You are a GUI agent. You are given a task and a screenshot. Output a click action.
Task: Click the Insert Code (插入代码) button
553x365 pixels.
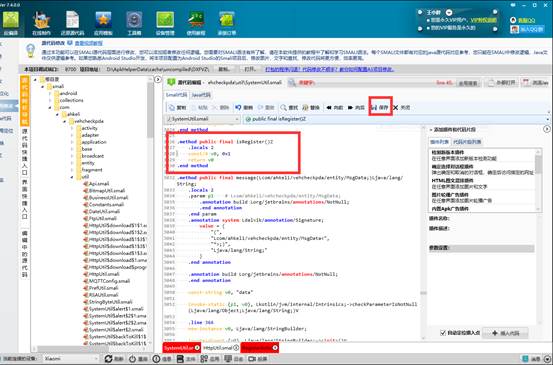505,333
